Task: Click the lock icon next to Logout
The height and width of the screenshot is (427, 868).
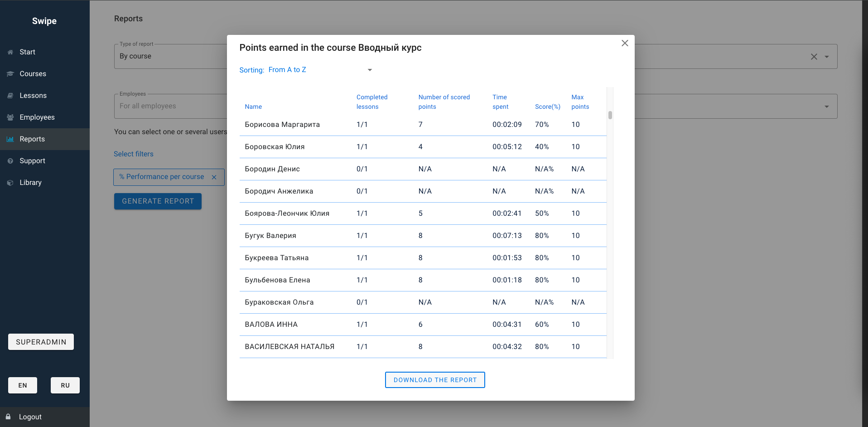Action: coord(8,417)
